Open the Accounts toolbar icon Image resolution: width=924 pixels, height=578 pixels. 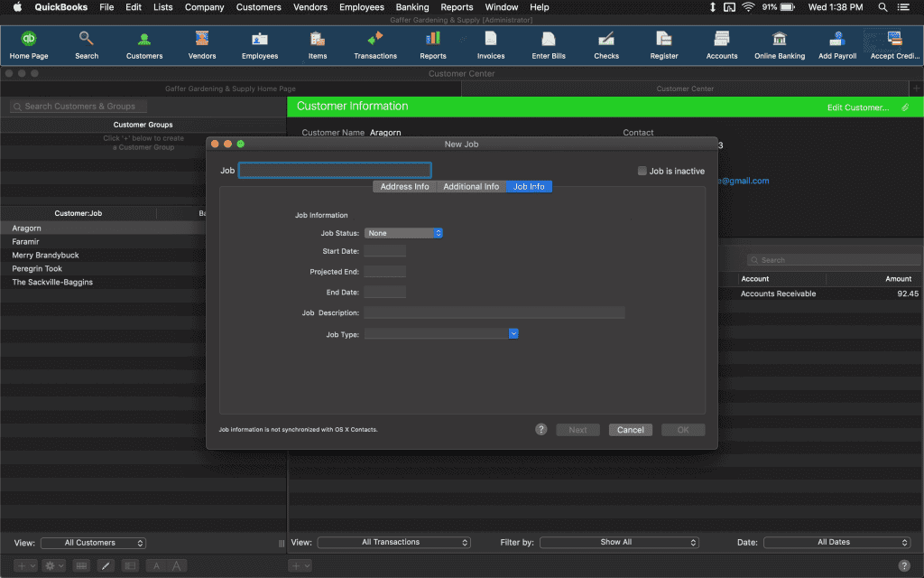pyautogui.click(x=722, y=45)
